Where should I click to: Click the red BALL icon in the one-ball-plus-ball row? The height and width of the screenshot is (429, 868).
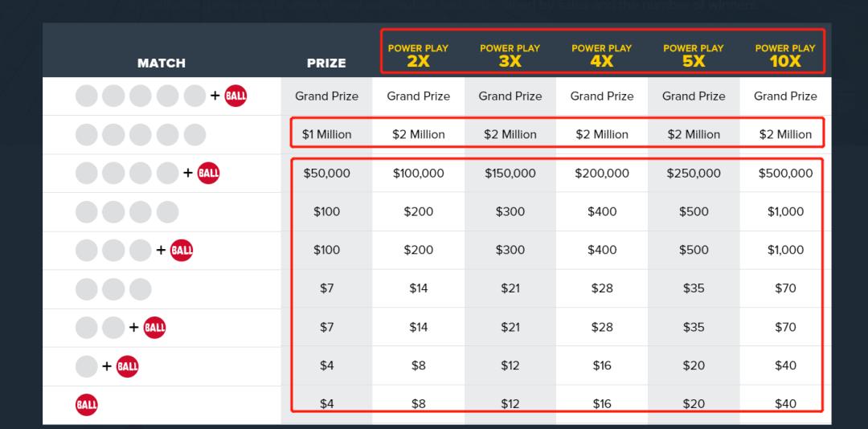coord(127,366)
